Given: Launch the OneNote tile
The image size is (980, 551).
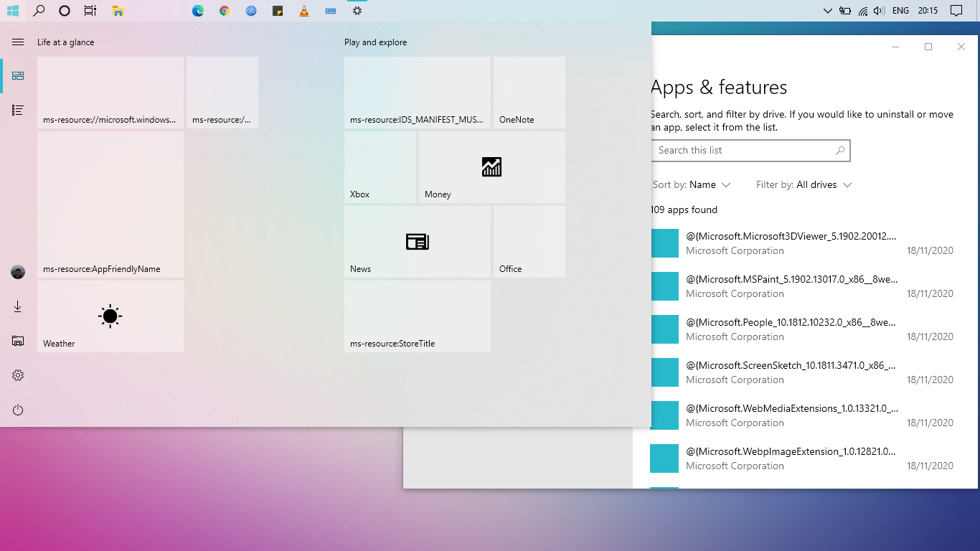Looking at the screenshot, I should pyautogui.click(x=529, y=93).
